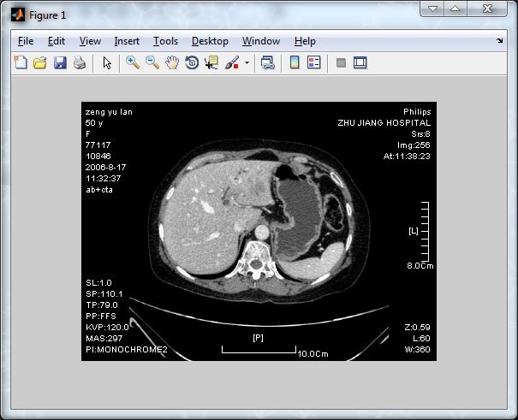Activate the Zoom In tool
This screenshot has height=420, width=518.
[133, 62]
